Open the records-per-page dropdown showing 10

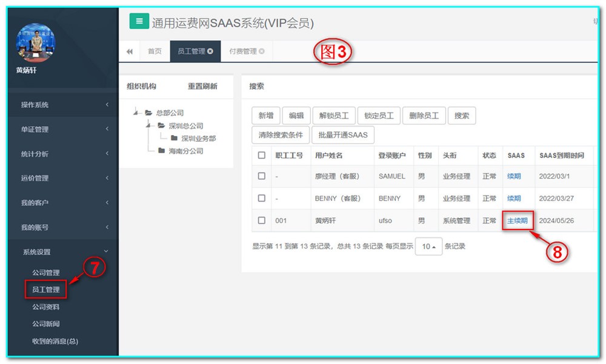pyautogui.click(x=428, y=247)
